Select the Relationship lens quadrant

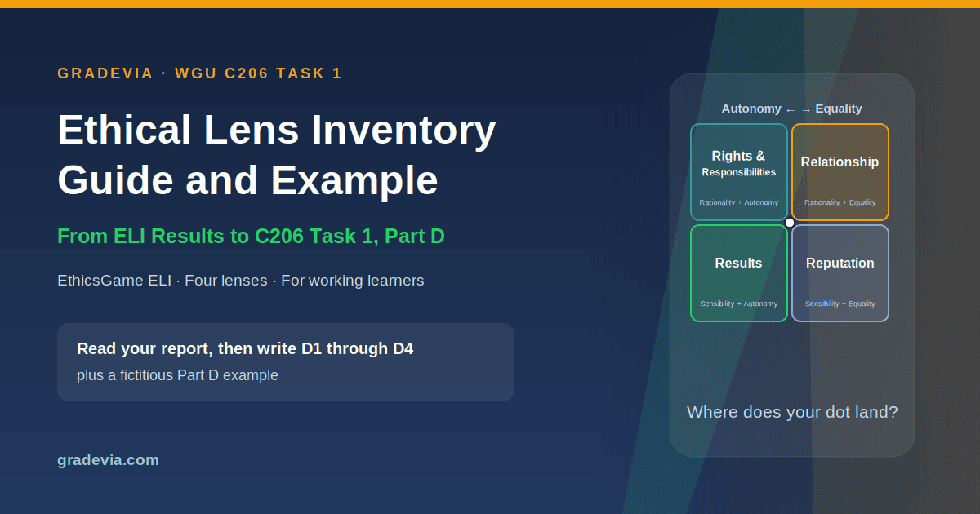(x=840, y=172)
